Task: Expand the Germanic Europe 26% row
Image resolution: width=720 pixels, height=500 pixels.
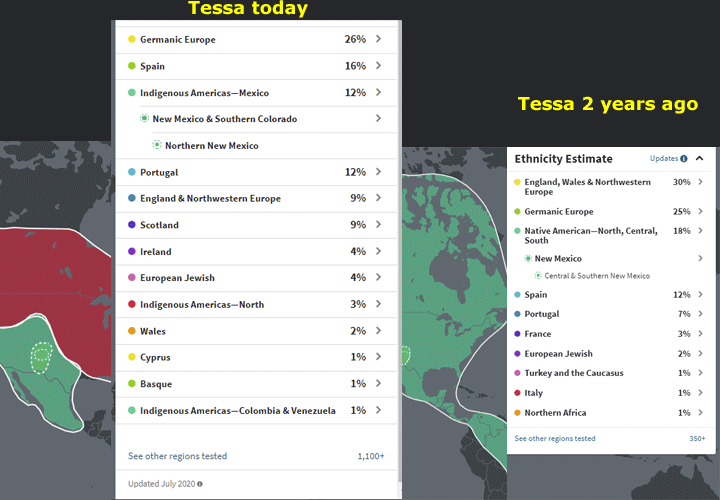Action: tap(256, 39)
